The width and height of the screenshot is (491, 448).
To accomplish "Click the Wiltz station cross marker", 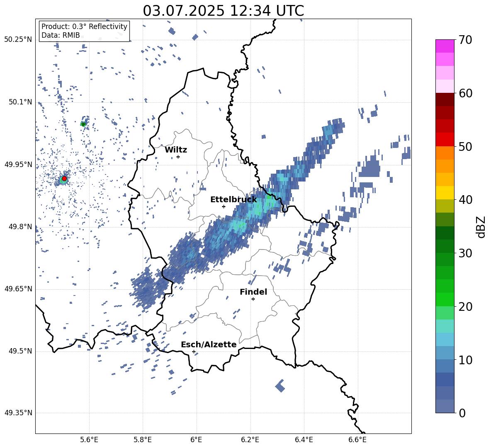I will click(x=178, y=157).
